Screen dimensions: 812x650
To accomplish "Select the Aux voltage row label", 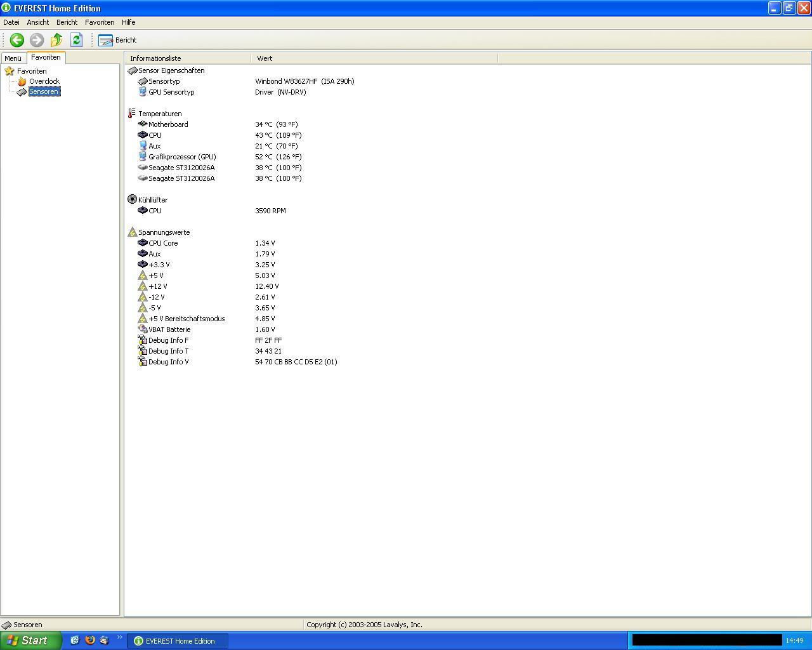I will tap(155, 254).
